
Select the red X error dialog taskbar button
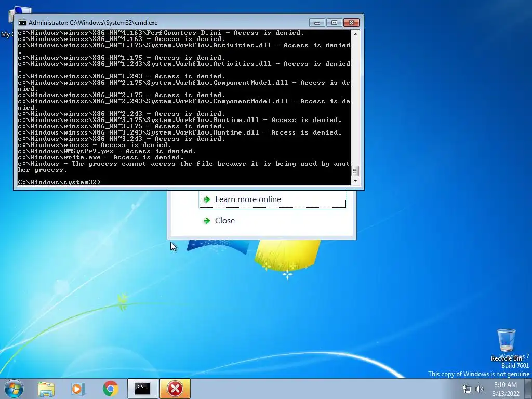tap(175, 389)
